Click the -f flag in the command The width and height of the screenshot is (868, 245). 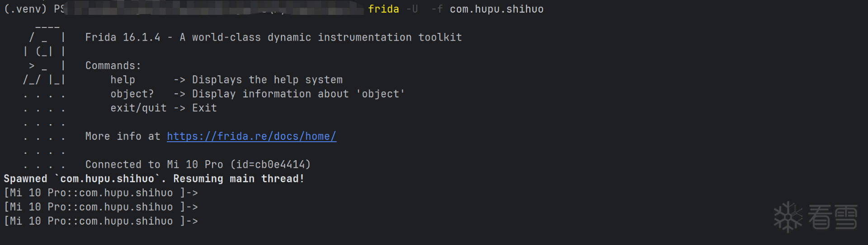coord(437,9)
